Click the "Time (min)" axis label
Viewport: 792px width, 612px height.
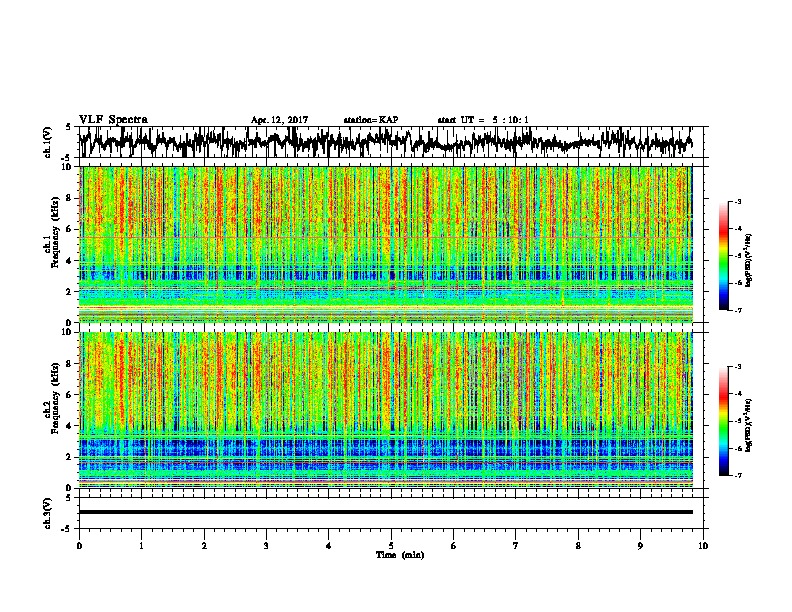[x=400, y=555]
